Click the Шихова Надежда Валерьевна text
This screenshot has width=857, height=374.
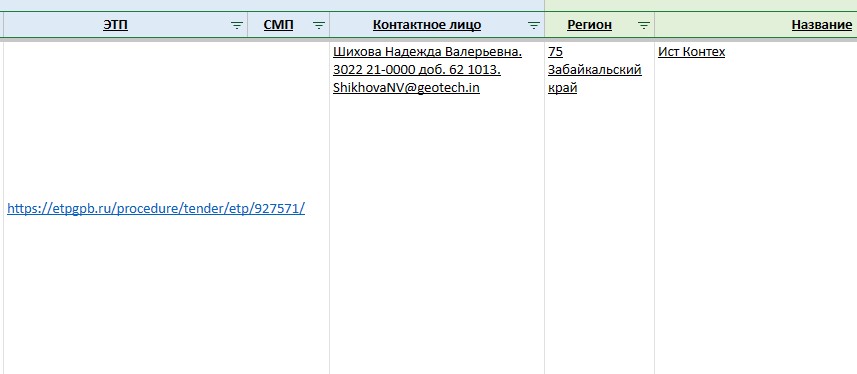click(x=427, y=52)
